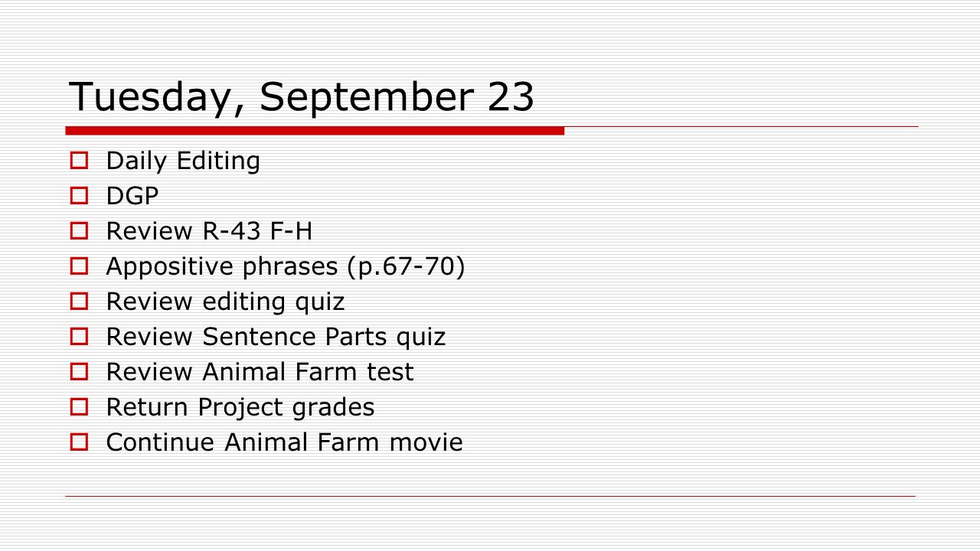Select the Continue Animal Farm movie line
The width and height of the screenshot is (980, 551).
(284, 442)
